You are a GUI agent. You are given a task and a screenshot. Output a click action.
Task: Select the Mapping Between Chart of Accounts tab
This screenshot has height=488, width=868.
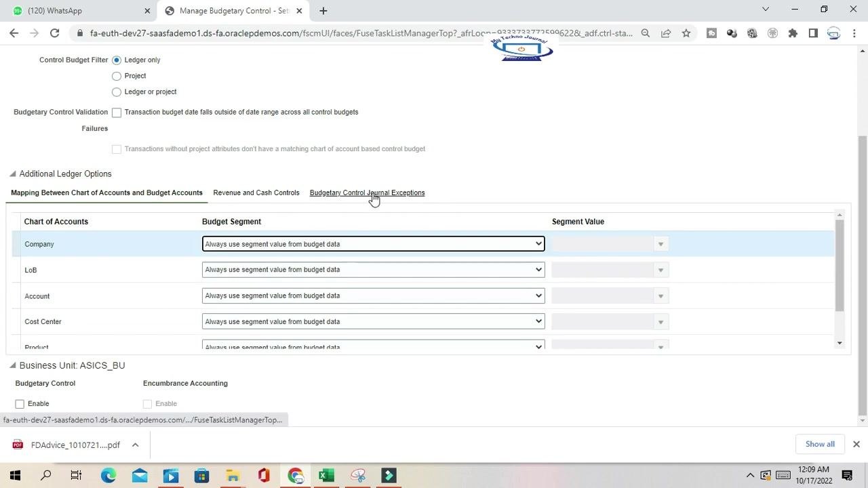click(106, 192)
